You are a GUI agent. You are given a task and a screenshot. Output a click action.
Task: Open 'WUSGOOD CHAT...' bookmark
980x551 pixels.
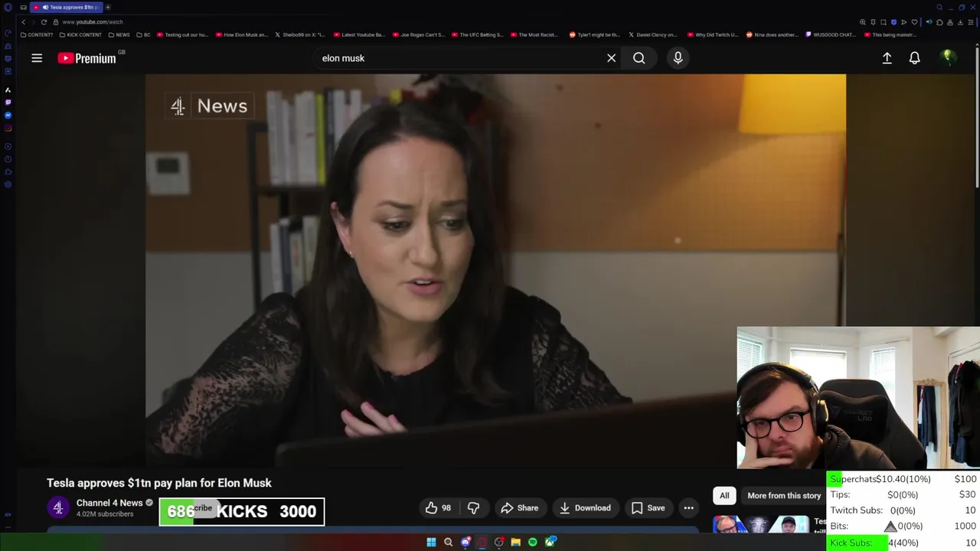[x=831, y=34]
